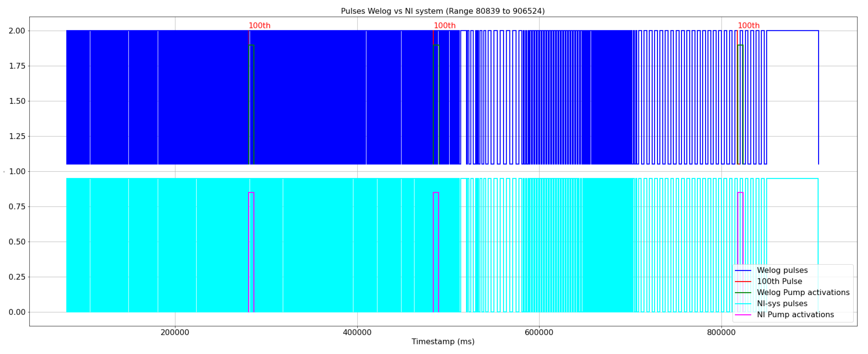Click the Timestamp (ms) axis label

pos(443,342)
